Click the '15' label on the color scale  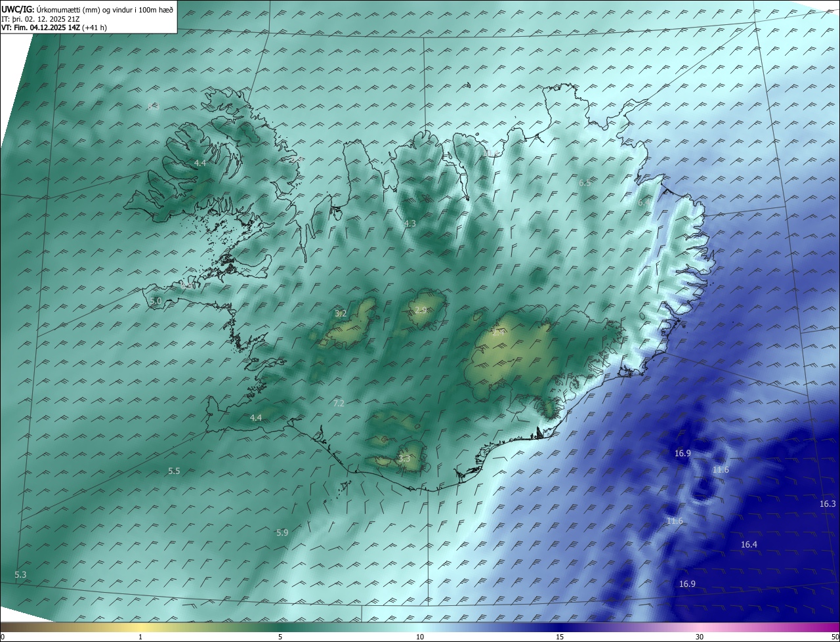coord(560,637)
